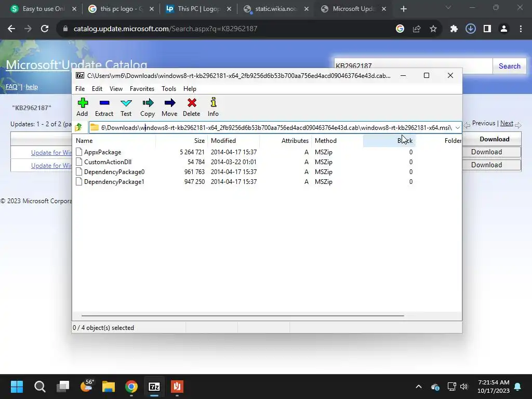Click the catalog search box
Image resolution: width=532 pixels, height=399 pixels.
[x=413, y=66]
